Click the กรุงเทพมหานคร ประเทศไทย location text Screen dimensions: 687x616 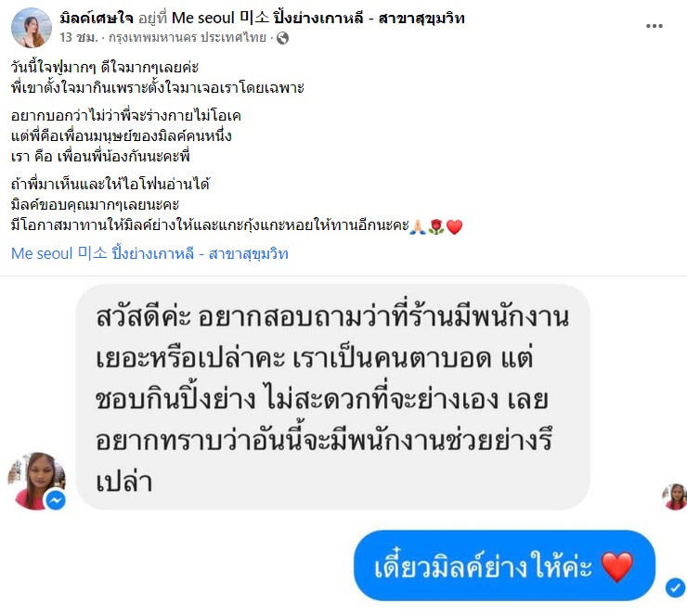coord(188,38)
